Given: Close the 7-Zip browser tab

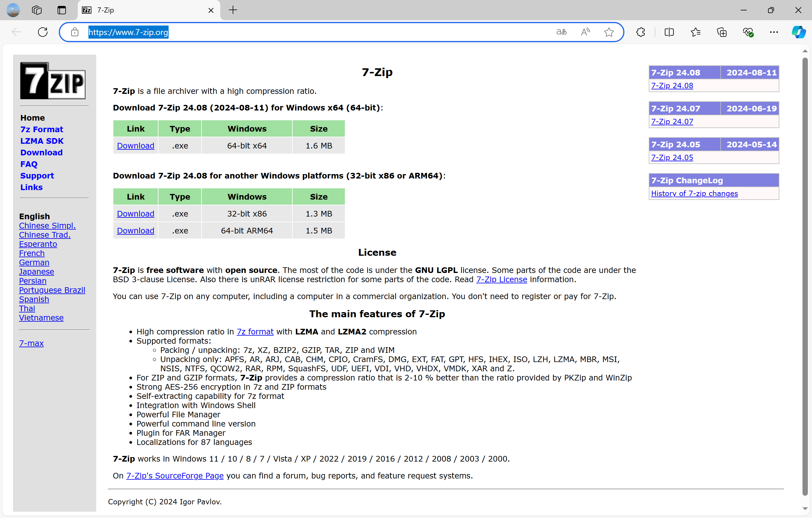Looking at the screenshot, I should point(211,10).
